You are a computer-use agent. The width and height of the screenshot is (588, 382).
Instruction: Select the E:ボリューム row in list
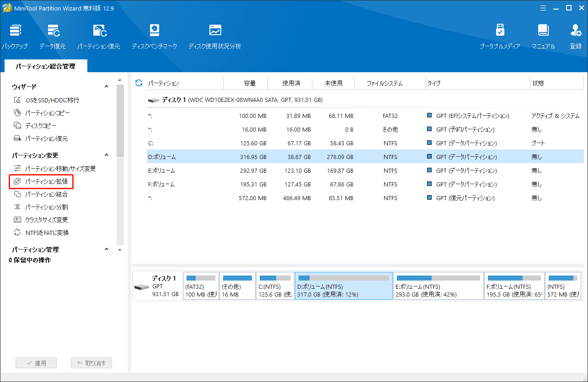pyautogui.click(x=365, y=171)
